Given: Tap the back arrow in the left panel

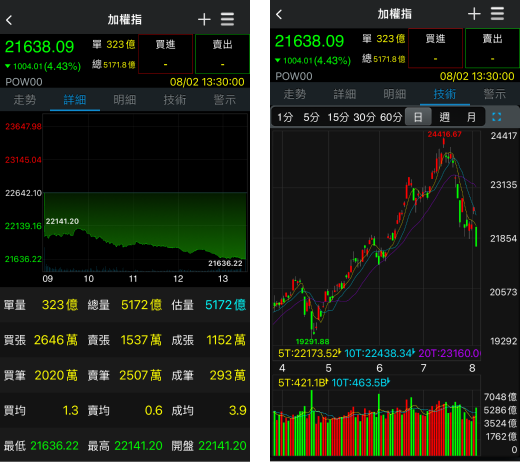Looking at the screenshot, I should coord(9,20).
